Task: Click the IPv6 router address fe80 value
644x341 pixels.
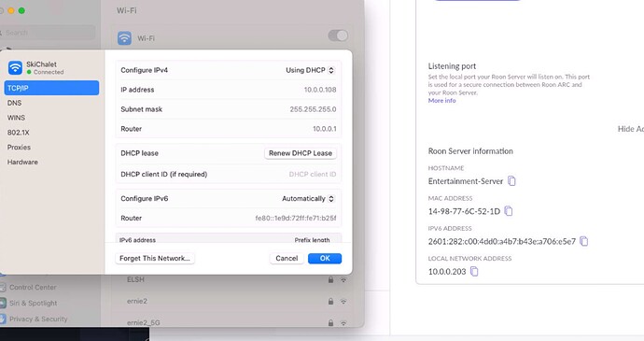Action: (x=296, y=219)
